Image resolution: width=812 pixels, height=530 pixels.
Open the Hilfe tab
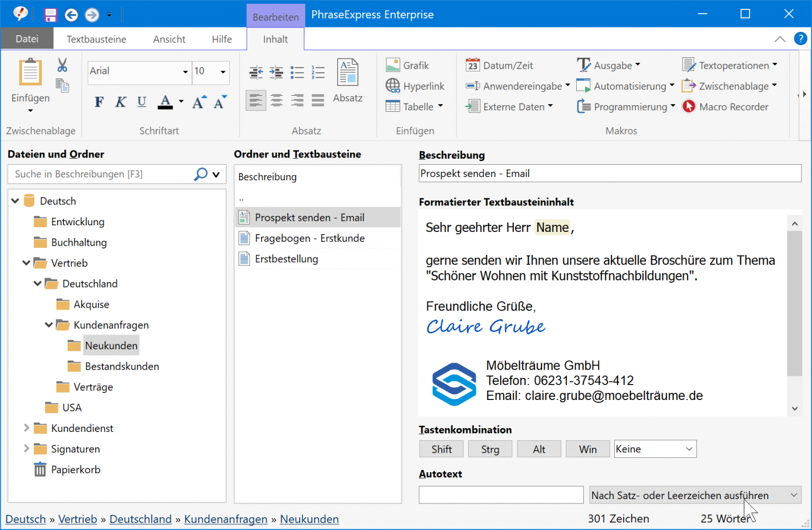click(222, 39)
